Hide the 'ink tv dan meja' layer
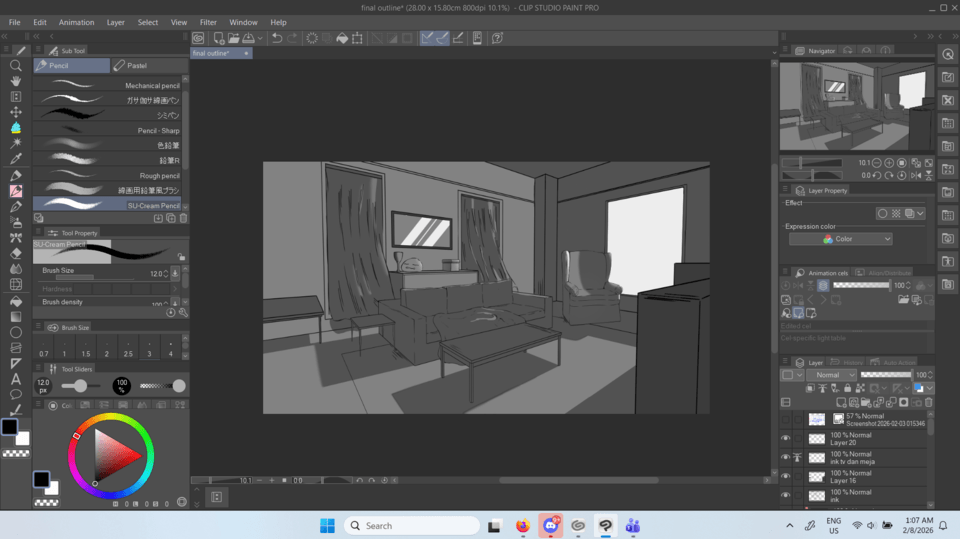The image size is (960, 539). click(x=786, y=458)
